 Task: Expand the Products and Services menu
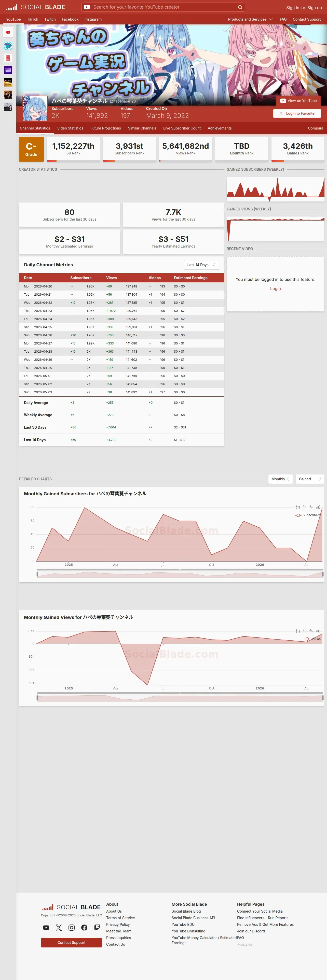tap(251, 19)
